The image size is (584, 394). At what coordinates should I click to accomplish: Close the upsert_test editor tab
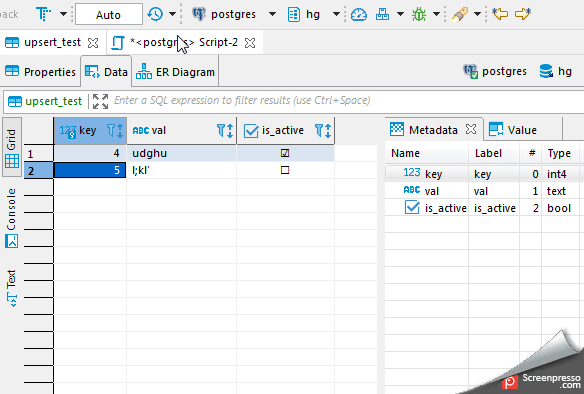pos(93,43)
